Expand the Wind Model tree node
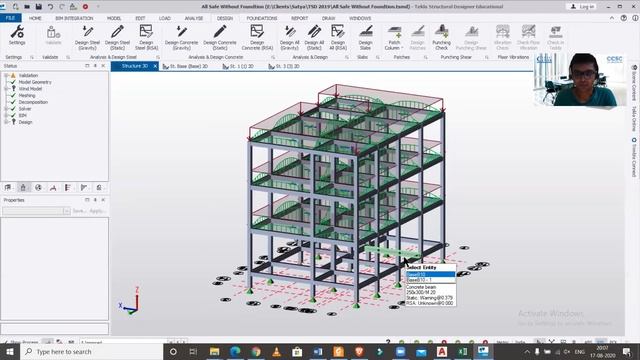Image resolution: width=640 pixels, height=360 pixels. [x=6, y=89]
